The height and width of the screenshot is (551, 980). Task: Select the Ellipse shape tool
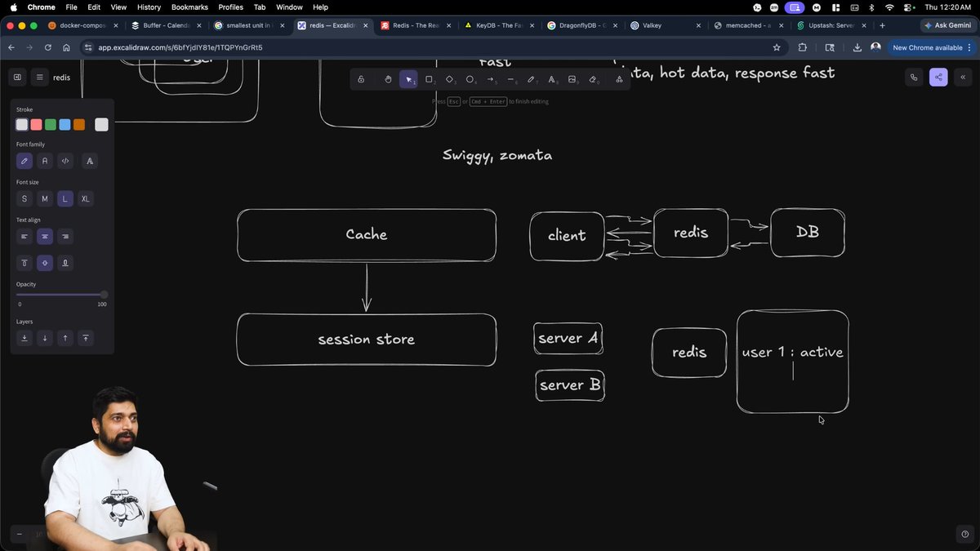(x=470, y=79)
